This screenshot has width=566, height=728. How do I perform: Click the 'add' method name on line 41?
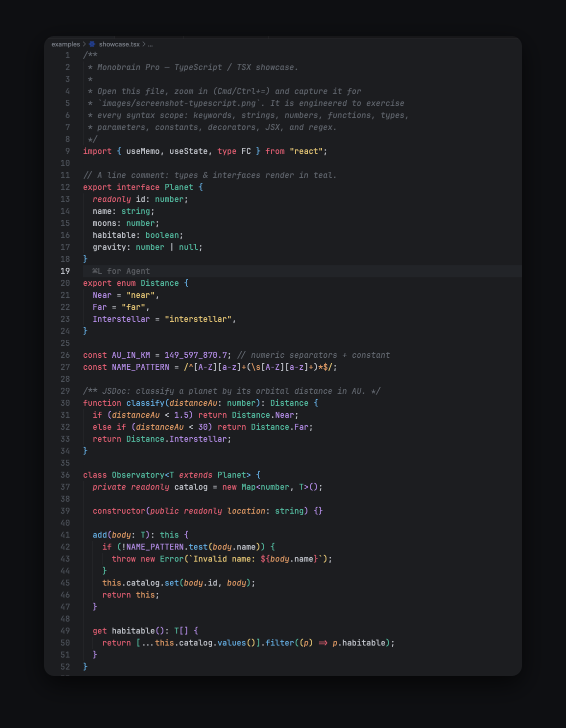[99, 535]
